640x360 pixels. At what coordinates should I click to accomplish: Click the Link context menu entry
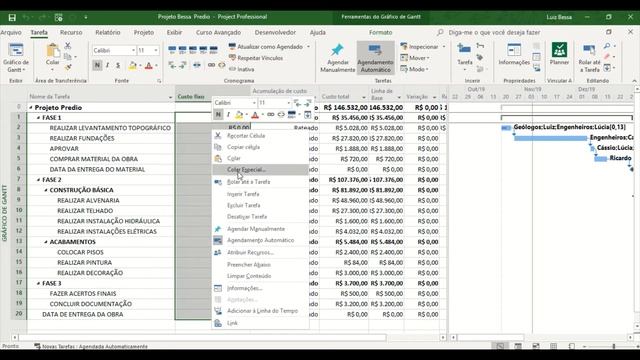click(260, 323)
